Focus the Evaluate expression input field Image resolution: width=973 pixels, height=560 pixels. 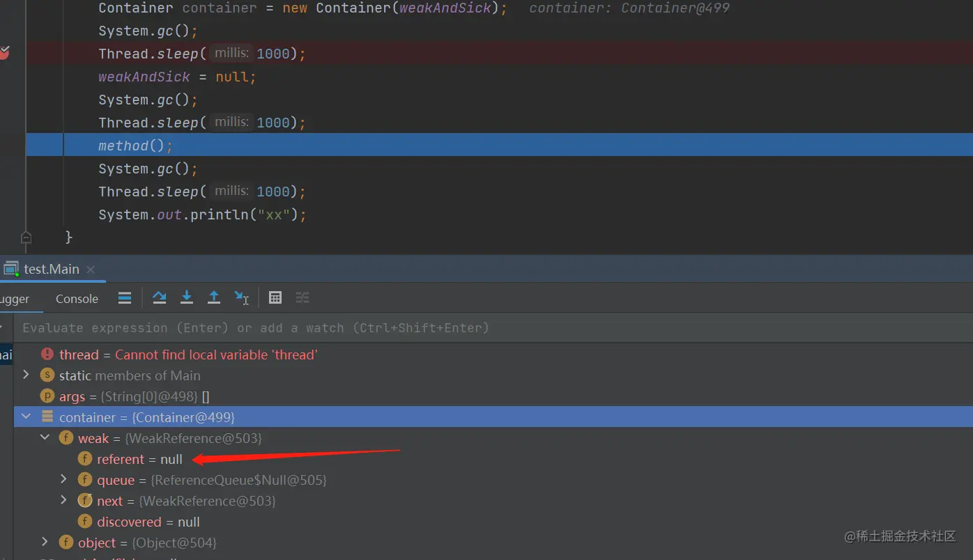(493, 327)
